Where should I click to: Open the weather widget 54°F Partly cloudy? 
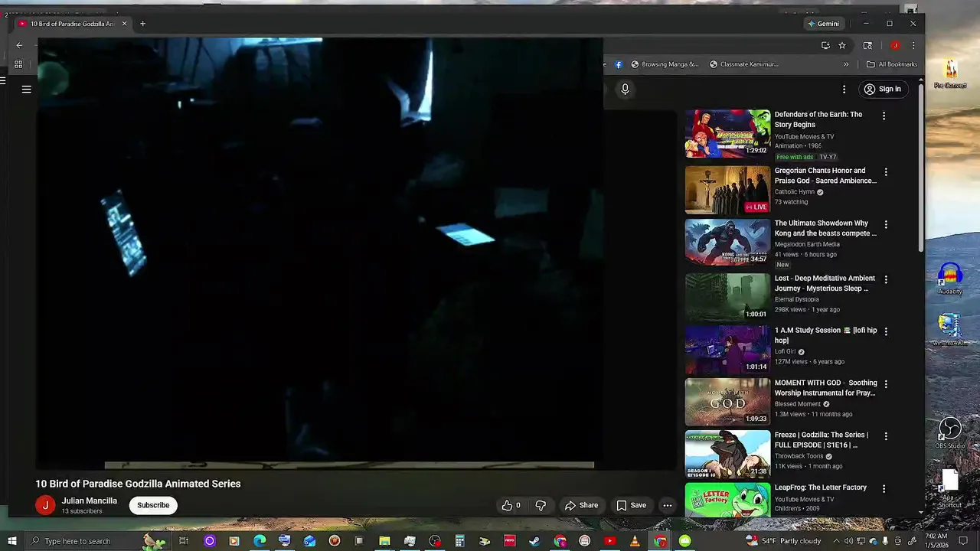783,541
